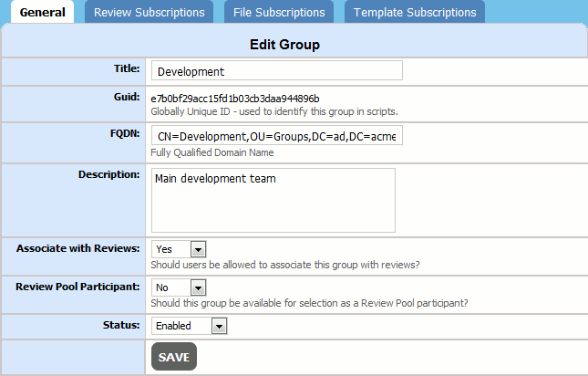Click the "Associate with Reviews:" label
The width and height of the screenshot is (588, 376).
[x=77, y=248]
